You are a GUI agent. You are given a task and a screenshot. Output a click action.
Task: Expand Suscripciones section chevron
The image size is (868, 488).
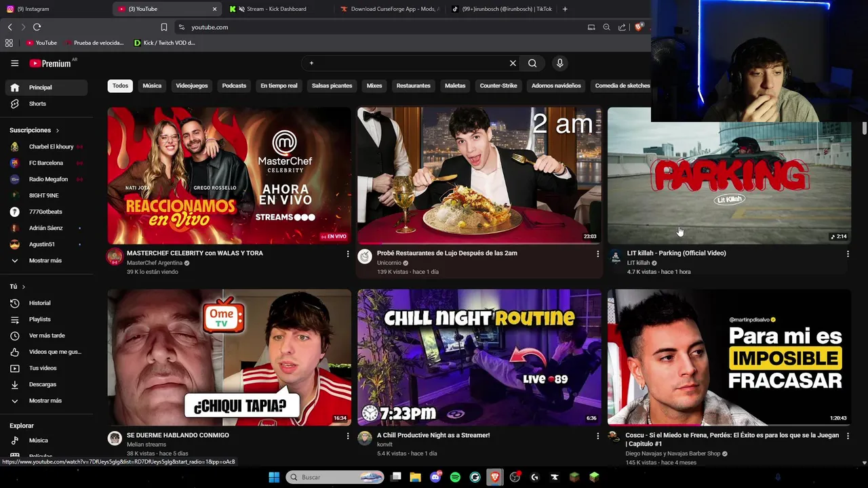click(57, 130)
